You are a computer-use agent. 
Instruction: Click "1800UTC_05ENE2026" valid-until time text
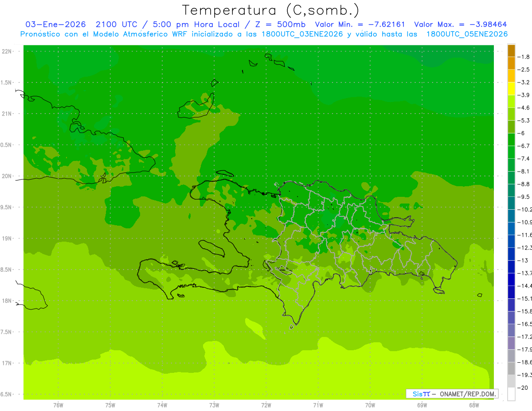(x=467, y=34)
